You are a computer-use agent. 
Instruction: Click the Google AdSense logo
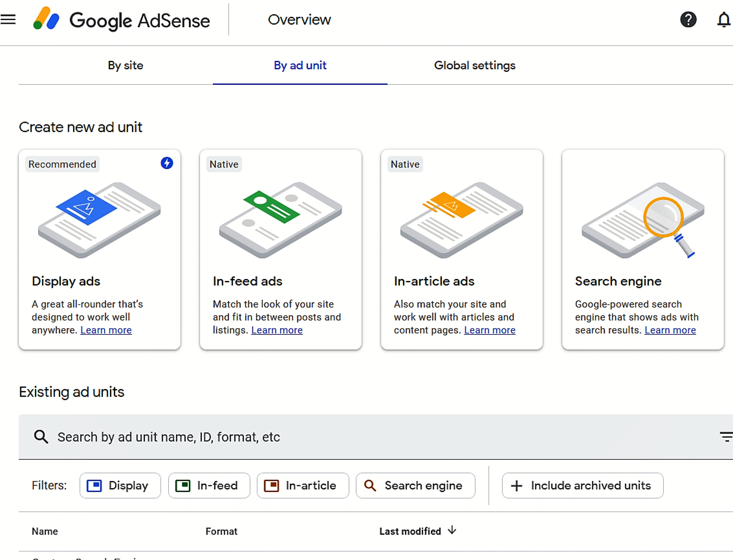121,19
